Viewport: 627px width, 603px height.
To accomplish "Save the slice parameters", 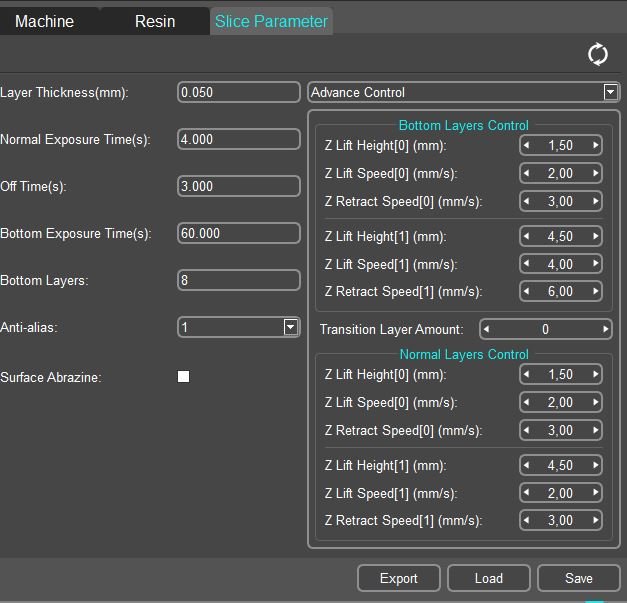I will pos(578,578).
